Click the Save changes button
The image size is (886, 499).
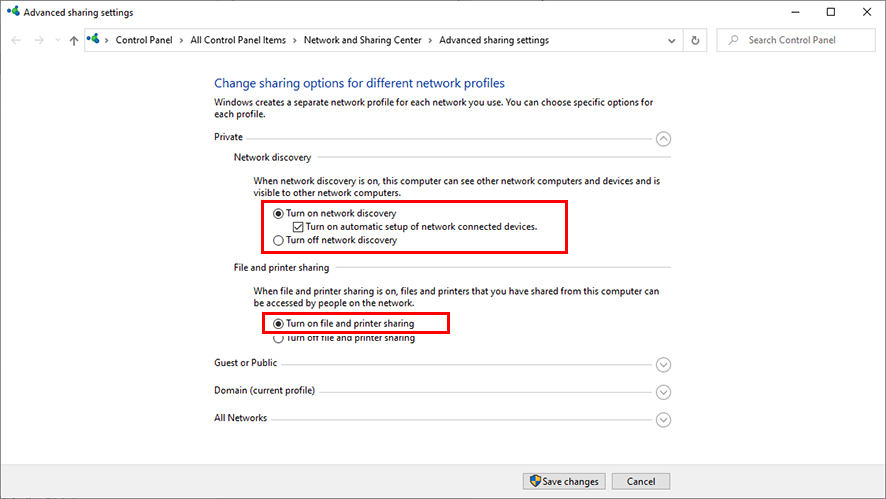click(x=564, y=481)
